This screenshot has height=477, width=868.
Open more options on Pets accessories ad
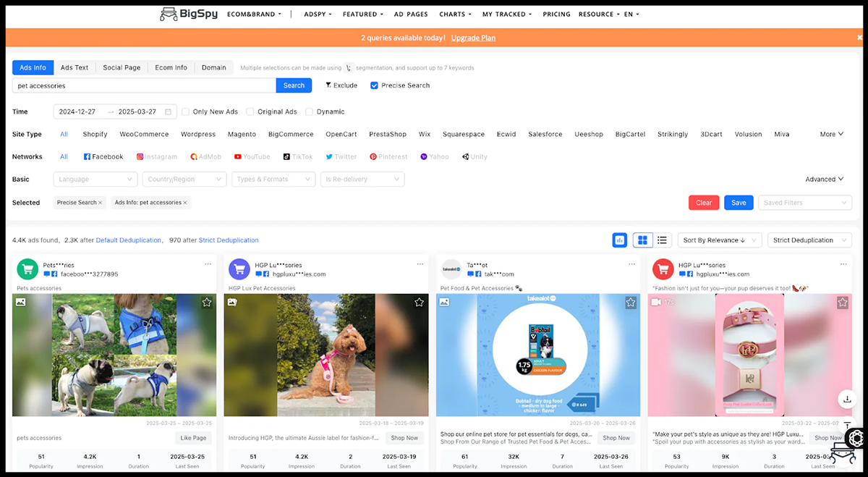208,265
